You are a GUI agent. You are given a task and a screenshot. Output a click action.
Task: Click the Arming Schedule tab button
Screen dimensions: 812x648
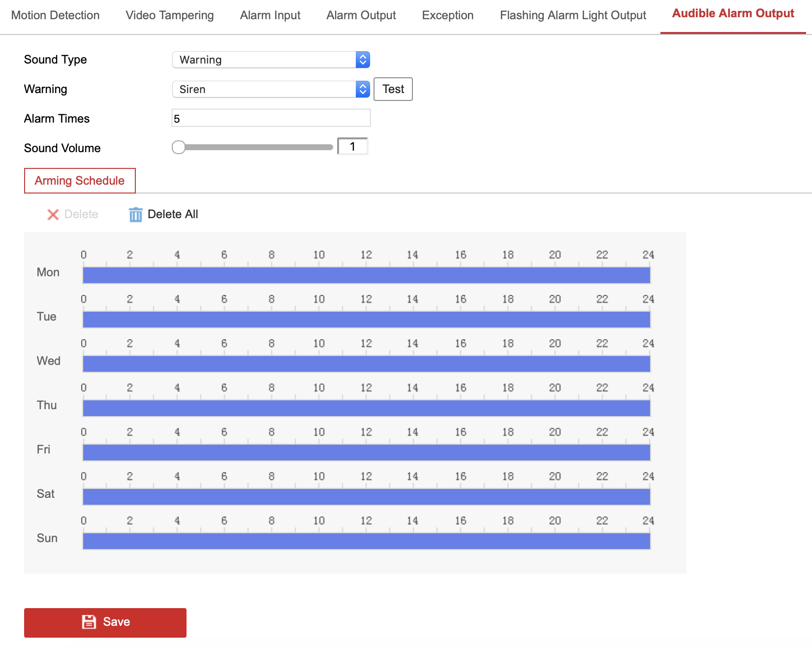click(x=80, y=181)
